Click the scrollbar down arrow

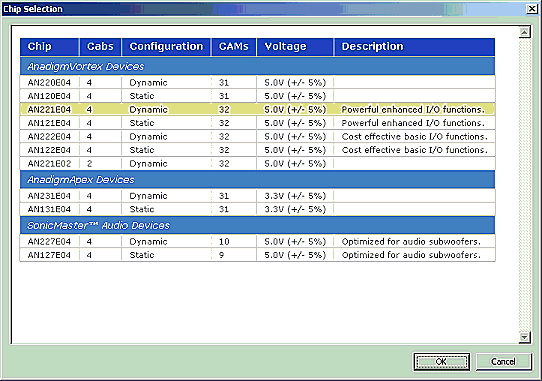(524, 337)
